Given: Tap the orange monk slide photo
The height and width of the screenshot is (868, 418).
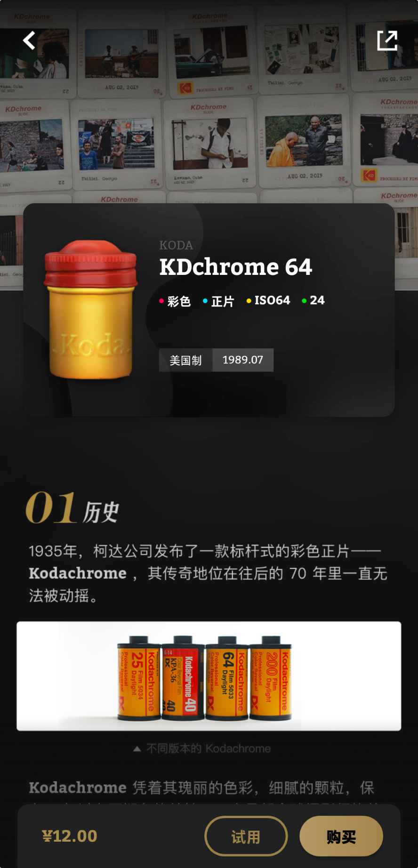Looking at the screenshot, I should tap(304, 140).
